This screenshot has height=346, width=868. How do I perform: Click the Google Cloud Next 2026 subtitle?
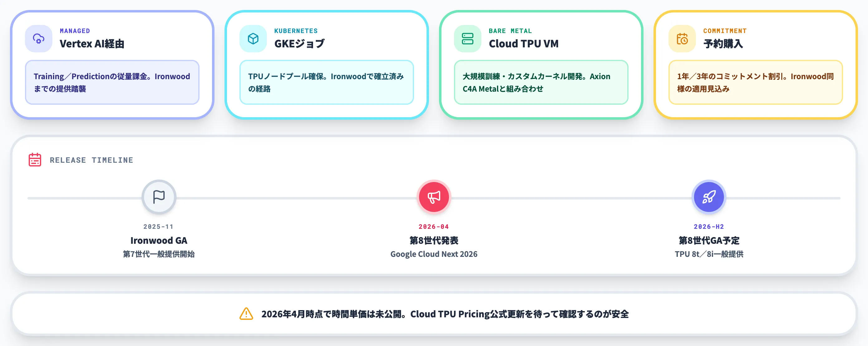tap(434, 254)
